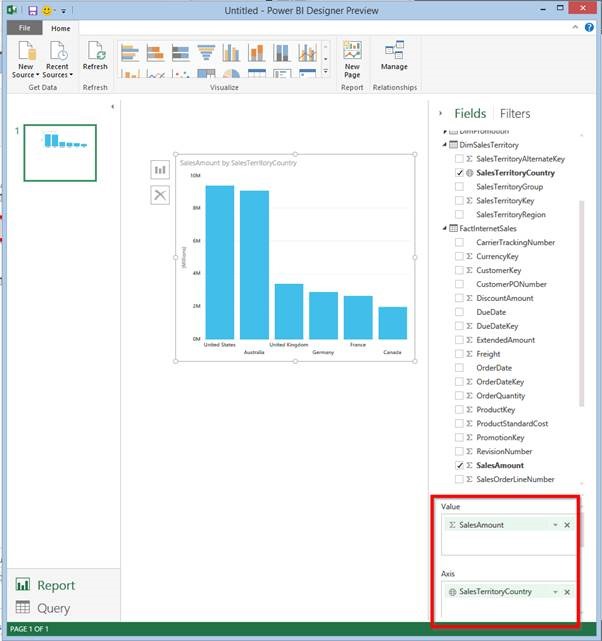This screenshot has width=602, height=641.
Task: Click the X icon beside the visual
Action: [160, 195]
